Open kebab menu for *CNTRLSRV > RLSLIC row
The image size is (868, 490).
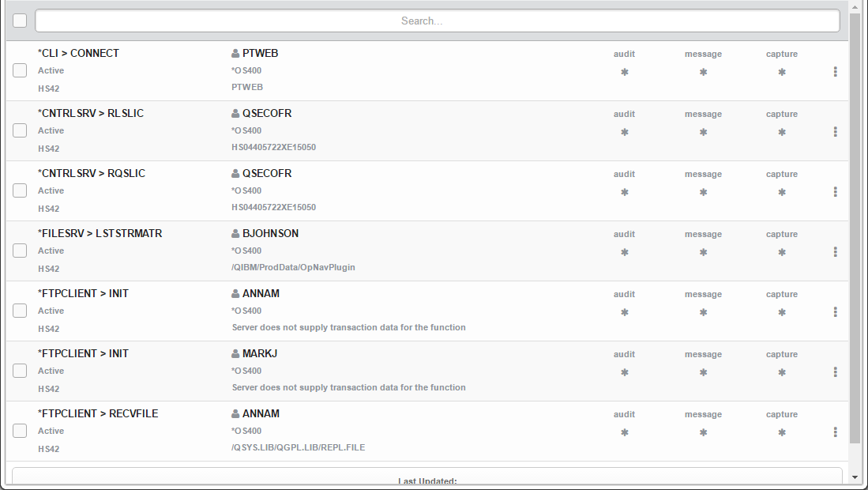[835, 132]
